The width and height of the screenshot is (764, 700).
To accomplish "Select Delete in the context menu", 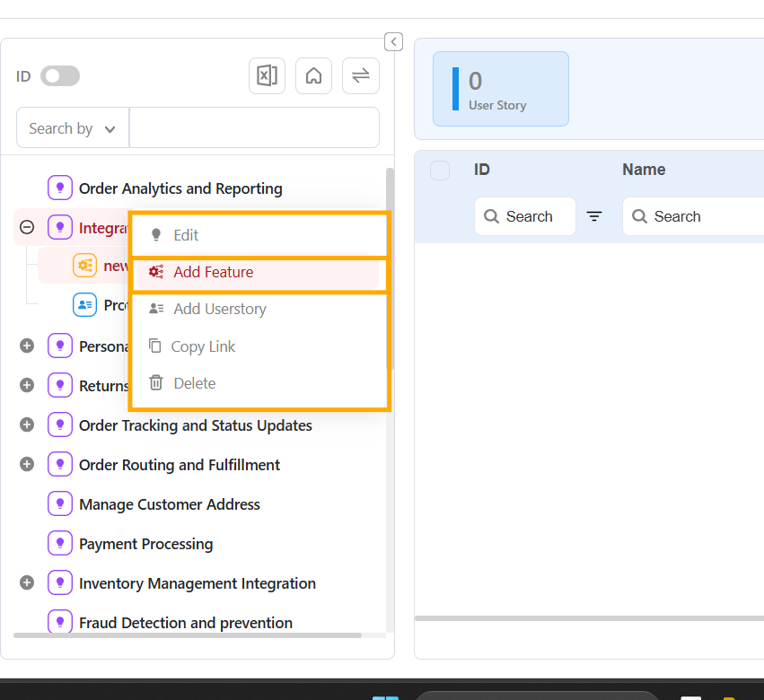I will (194, 383).
